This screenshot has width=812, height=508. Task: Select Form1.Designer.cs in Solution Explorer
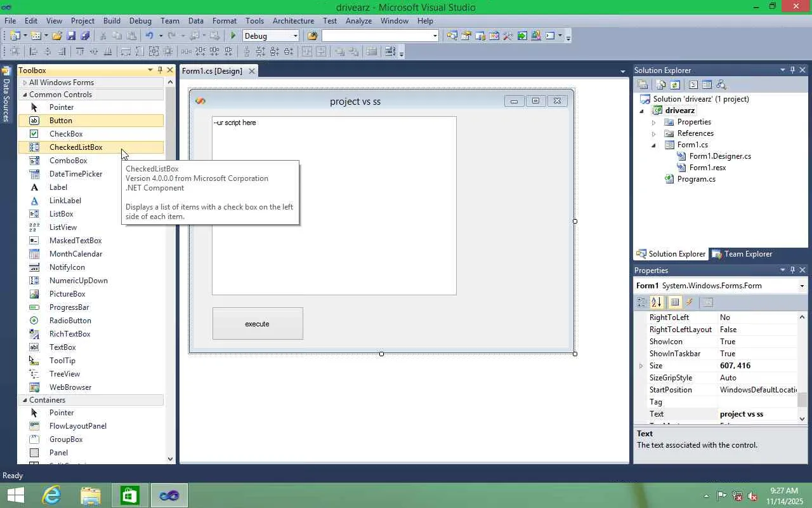[720, 156]
